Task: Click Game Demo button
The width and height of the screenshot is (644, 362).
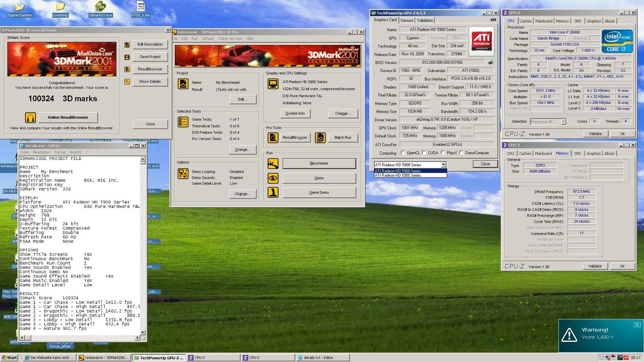Action: click(x=319, y=192)
